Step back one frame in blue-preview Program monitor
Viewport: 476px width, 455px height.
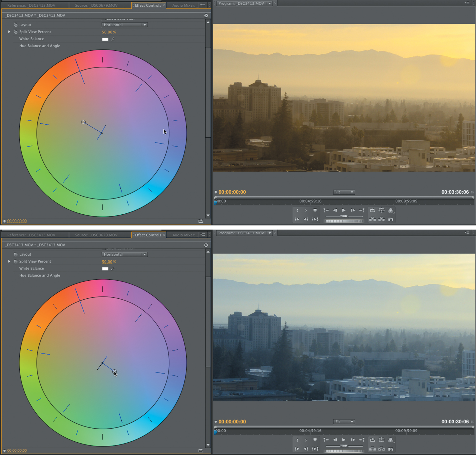tap(335, 440)
